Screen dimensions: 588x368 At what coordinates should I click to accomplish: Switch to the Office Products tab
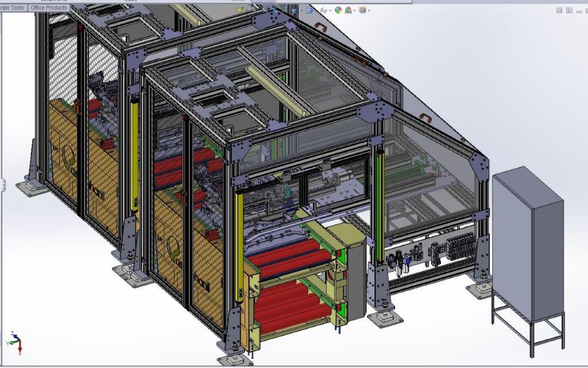[49, 8]
